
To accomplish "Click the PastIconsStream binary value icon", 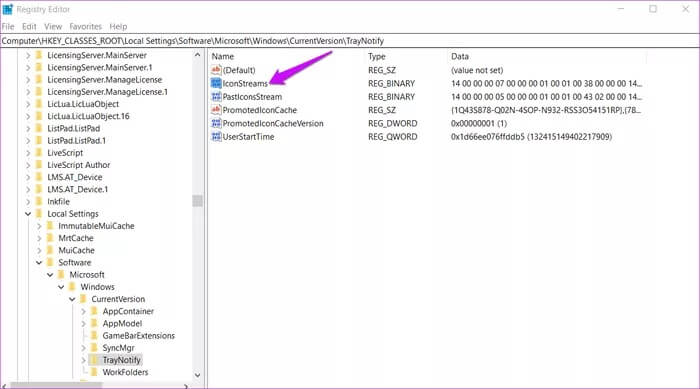I will [216, 97].
